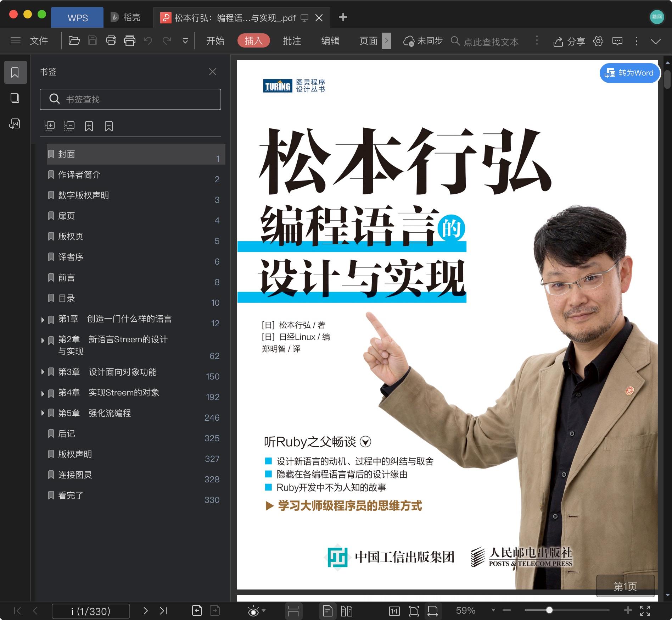
Task: Click the save disk icon
Action: [x=93, y=40]
